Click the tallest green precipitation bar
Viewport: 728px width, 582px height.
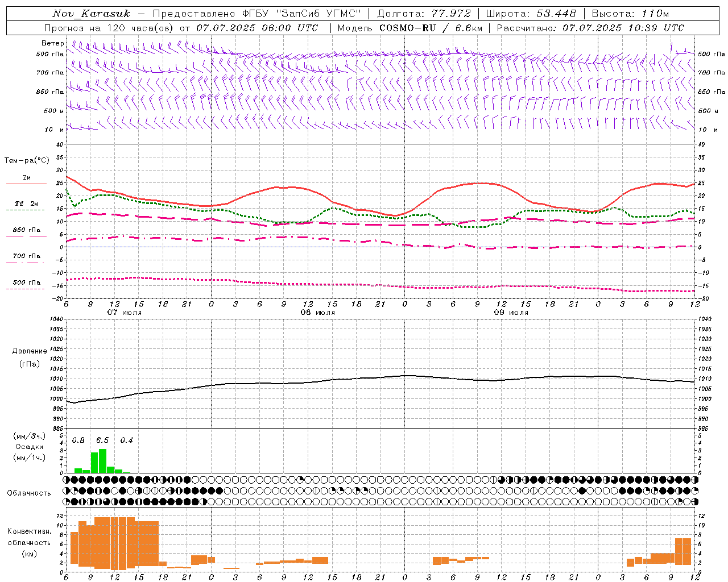[x=102, y=461]
